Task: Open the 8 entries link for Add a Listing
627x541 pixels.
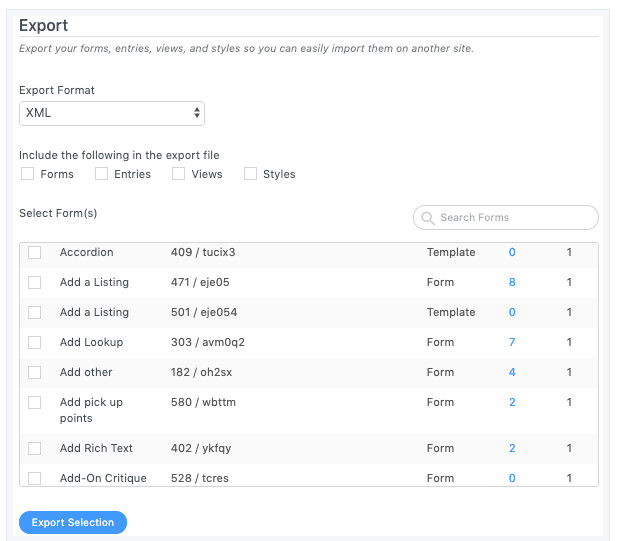Action: [x=512, y=283]
